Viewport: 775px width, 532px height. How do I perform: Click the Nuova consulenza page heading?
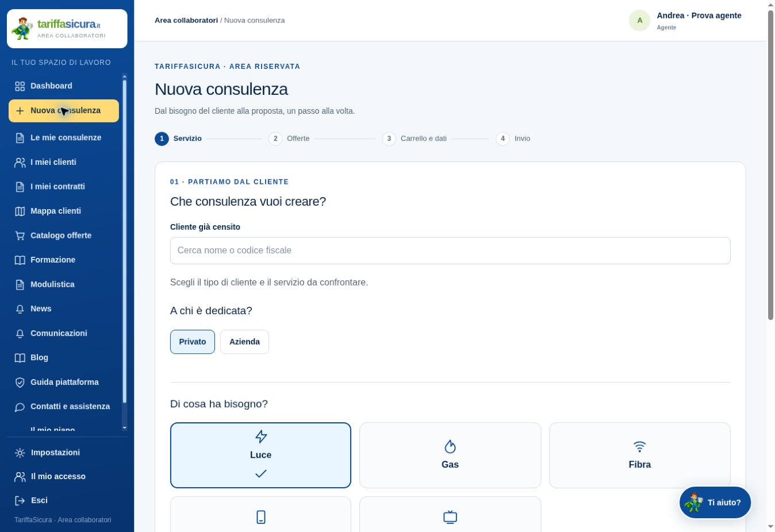tap(221, 89)
